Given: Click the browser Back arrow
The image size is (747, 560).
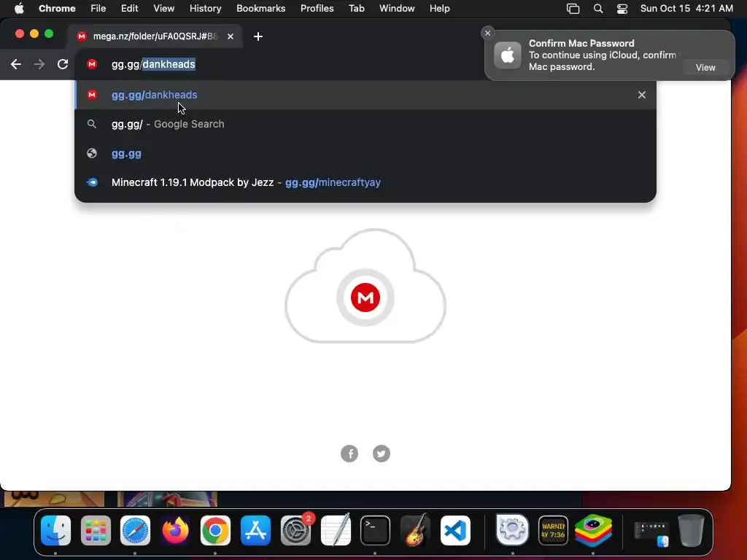Looking at the screenshot, I should pyautogui.click(x=16, y=64).
